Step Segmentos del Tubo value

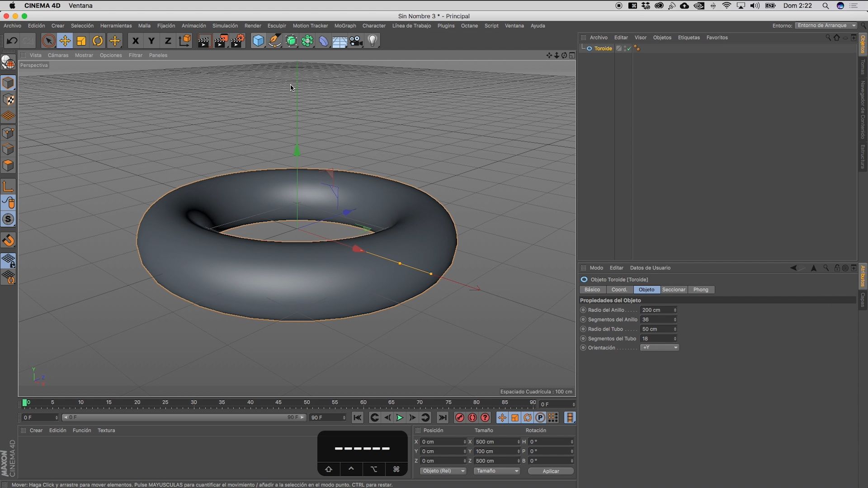point(675,338)
